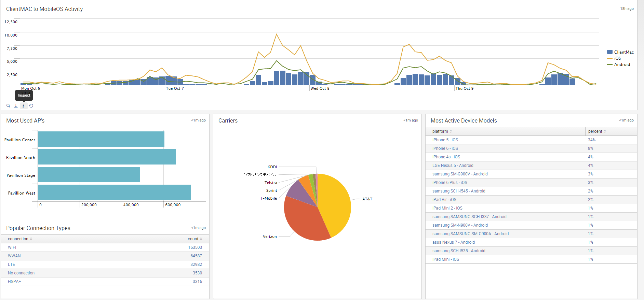Open the HSPA+ connection row
This screenshot has width=644, height=300.
[x=105, y=282]
